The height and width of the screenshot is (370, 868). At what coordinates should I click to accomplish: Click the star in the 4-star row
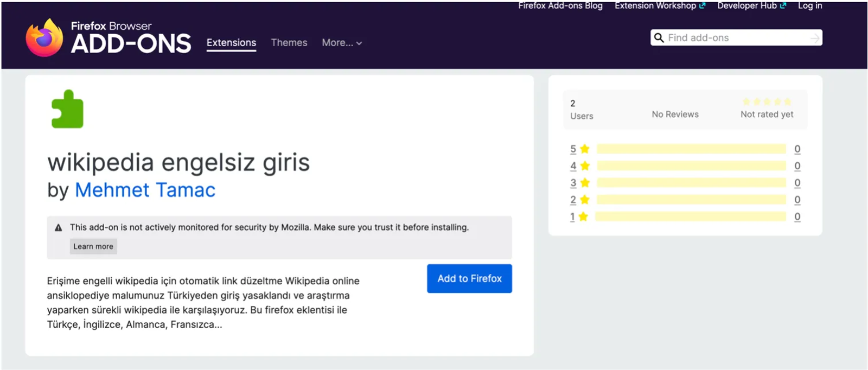point(584,165)
